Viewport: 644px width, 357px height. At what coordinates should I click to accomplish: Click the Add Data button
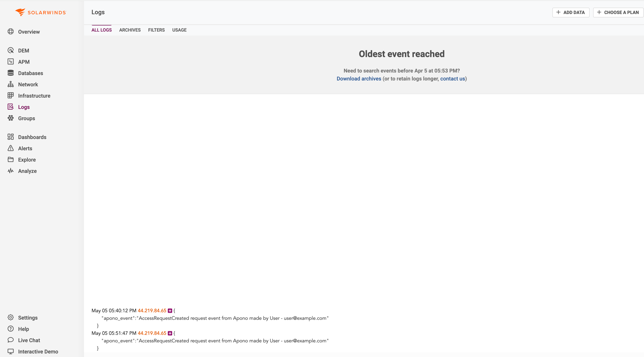point(570,12)
